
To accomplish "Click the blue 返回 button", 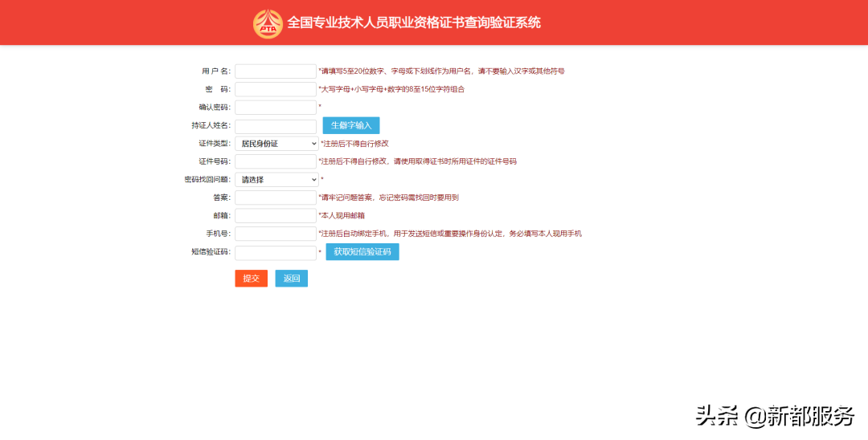I will pyautogui.click(x=291, y=279).
